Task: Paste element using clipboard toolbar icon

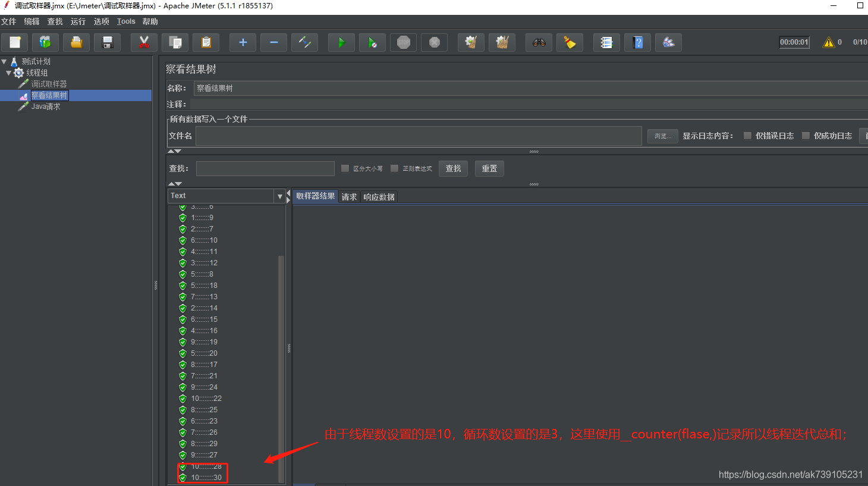Action: pyautogui.click(x=206, y=42)
